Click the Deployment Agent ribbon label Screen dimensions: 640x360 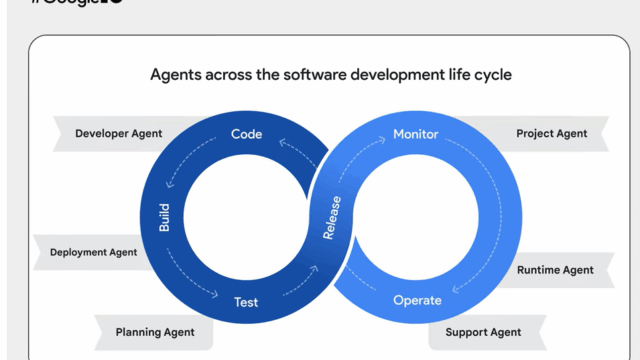[93, 252]
